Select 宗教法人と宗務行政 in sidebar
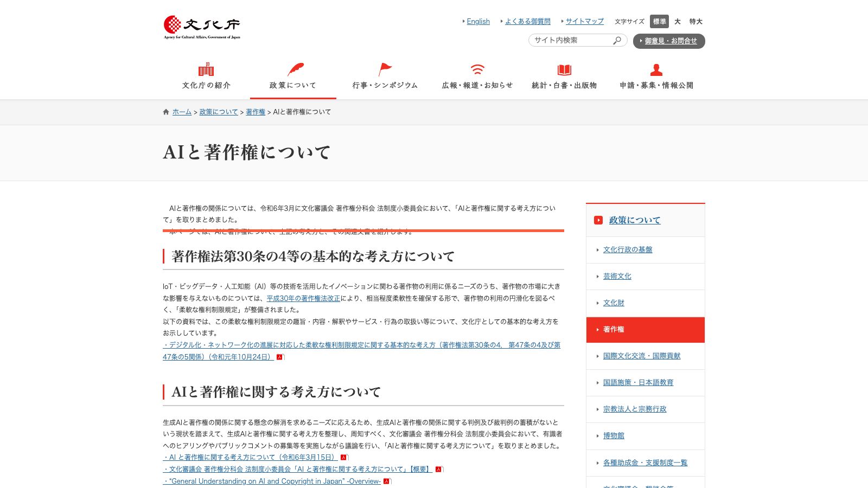The height and width of the screenshot is (488, 868). point(635,409)
